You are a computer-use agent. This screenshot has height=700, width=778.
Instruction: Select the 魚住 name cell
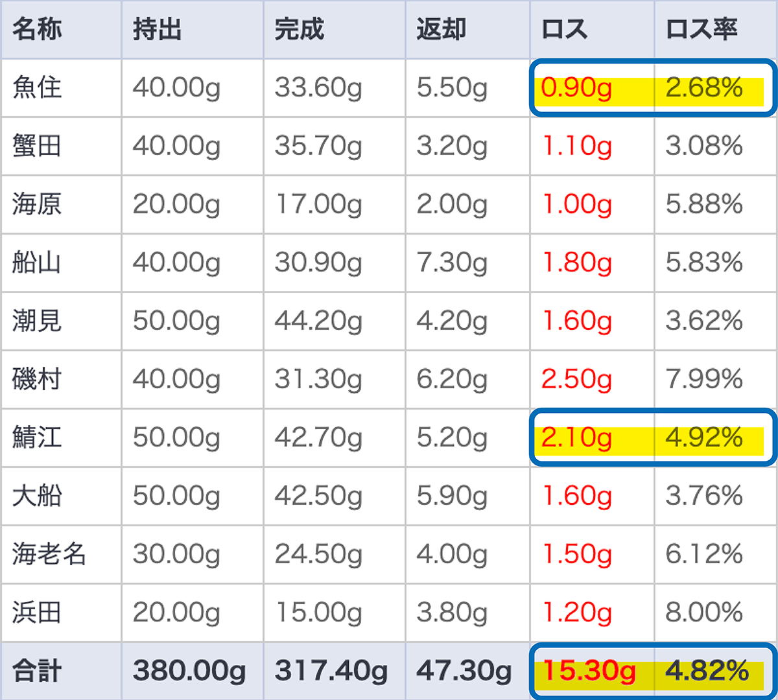click(37, 87)
